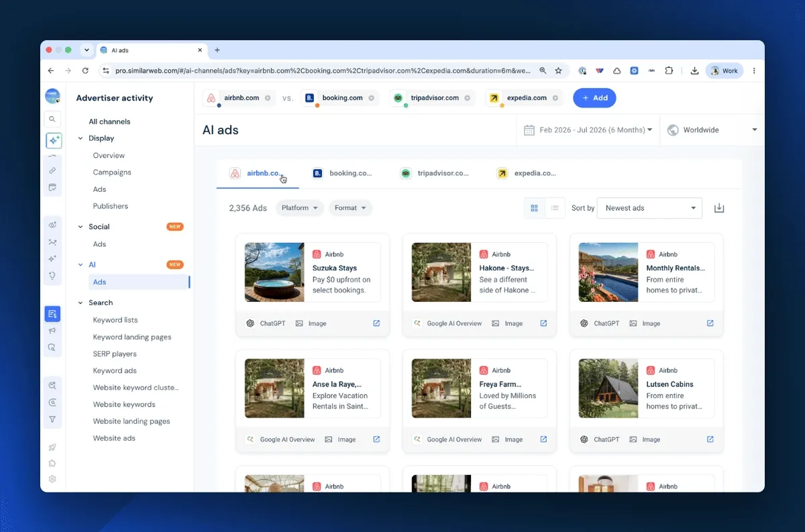Open the settings gear in the left rail
Image resolution: width=805 pixels, height=532 pixels.
tap(52, 479)
